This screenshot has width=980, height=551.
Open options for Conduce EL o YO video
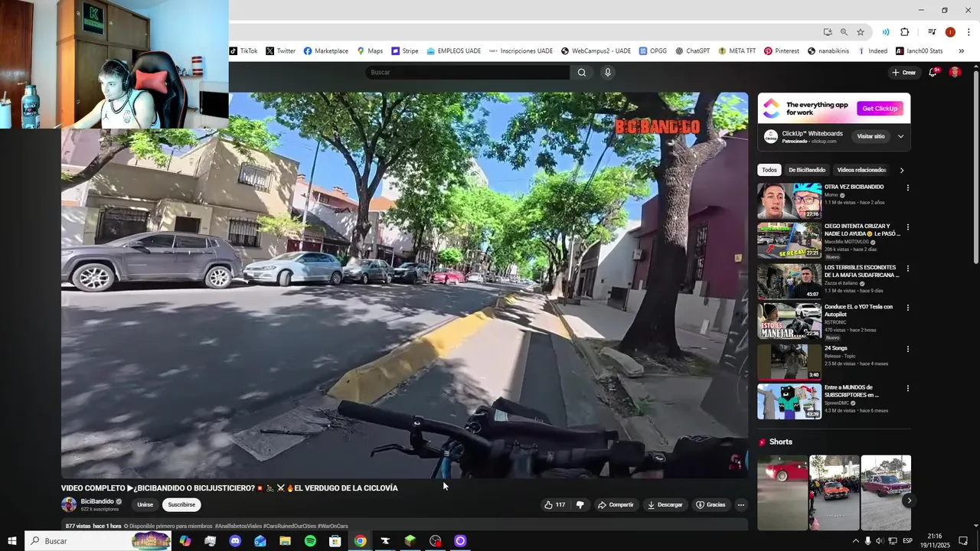pyautogui.click(x=908, y=308)
